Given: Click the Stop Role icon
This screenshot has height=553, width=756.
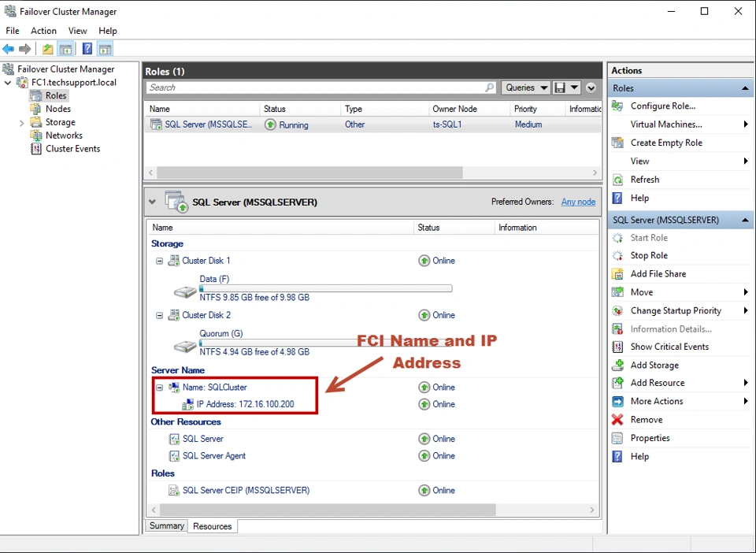Looking at the screenshot, I should [617, 255].
